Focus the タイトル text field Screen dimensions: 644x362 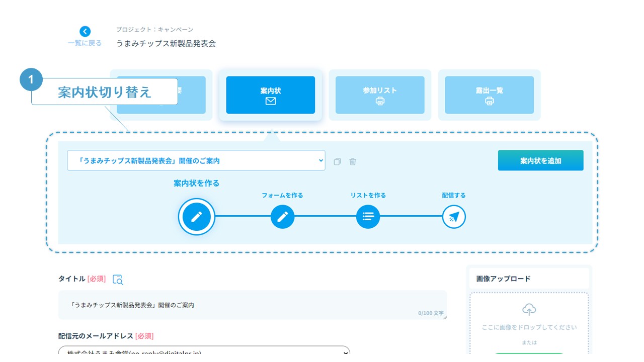(252, 305)
